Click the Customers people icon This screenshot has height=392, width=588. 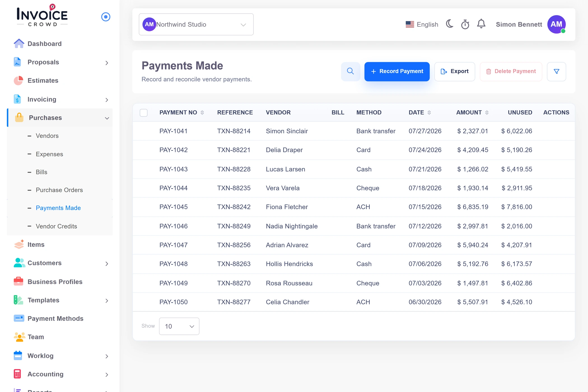(19, 263)
